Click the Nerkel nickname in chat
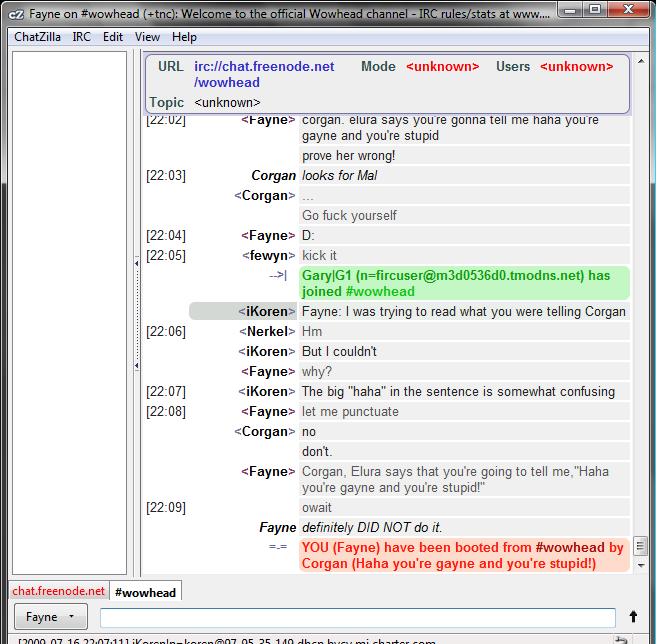 270,331
